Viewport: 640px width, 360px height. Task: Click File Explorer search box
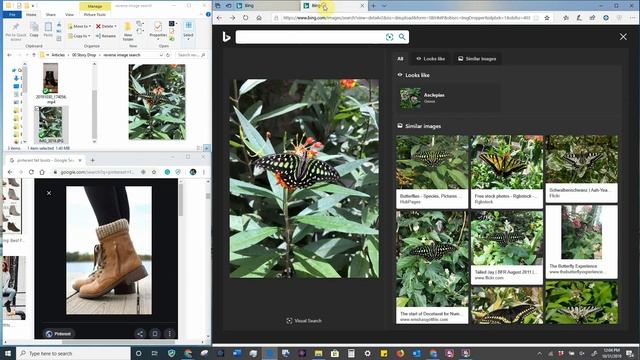pyautogui.click(x=191, y=55)
